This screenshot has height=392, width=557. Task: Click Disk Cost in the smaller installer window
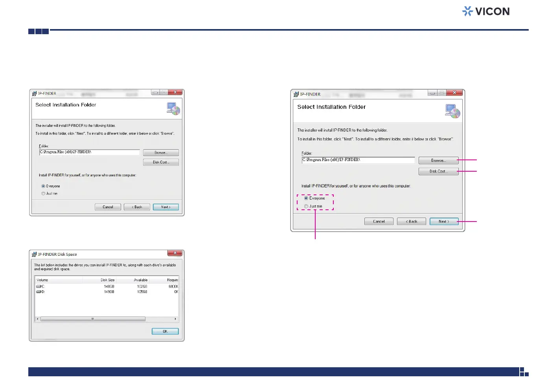[161, 162]
